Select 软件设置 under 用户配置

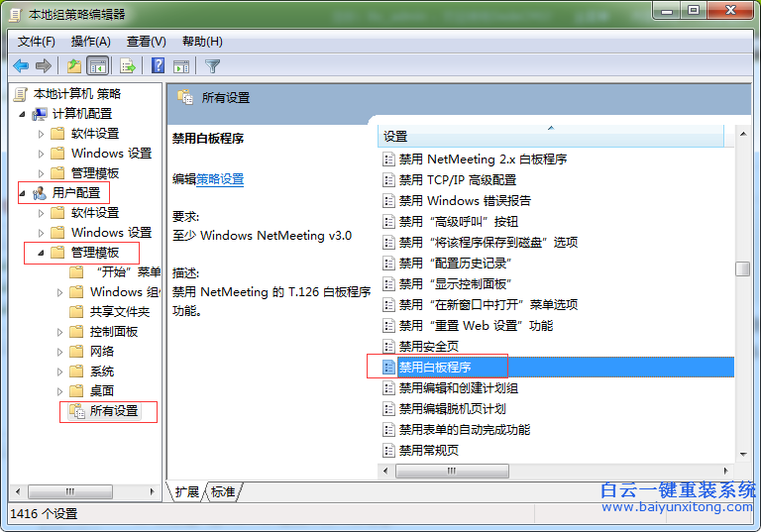[x=95, y=213]
